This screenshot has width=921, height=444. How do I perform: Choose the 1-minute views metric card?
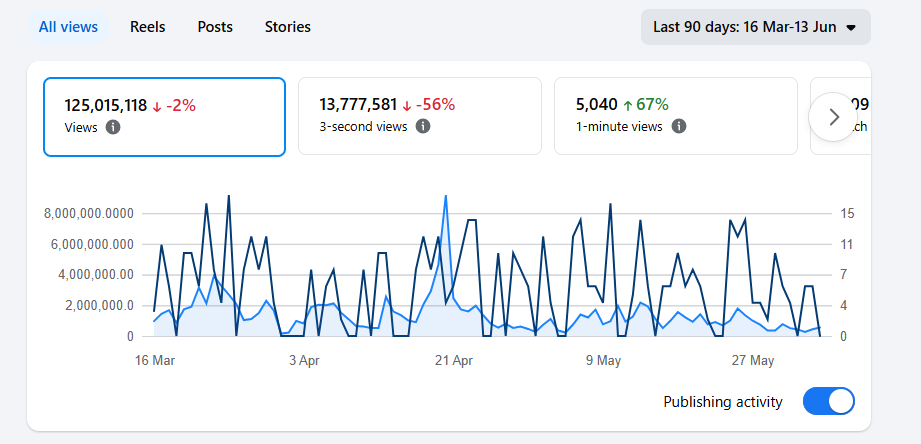(675, 116)
